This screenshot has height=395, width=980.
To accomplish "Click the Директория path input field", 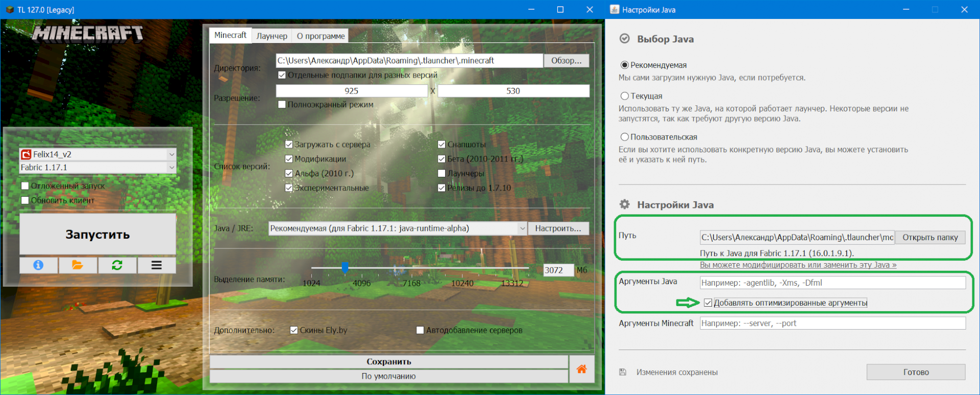I will (409, 60).
